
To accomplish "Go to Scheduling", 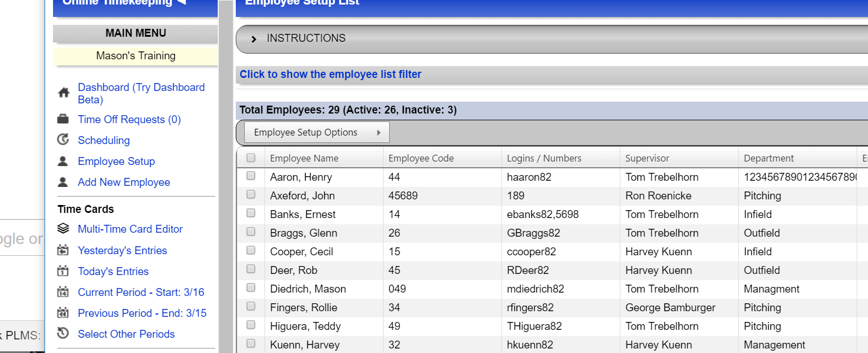I will 104,140.
